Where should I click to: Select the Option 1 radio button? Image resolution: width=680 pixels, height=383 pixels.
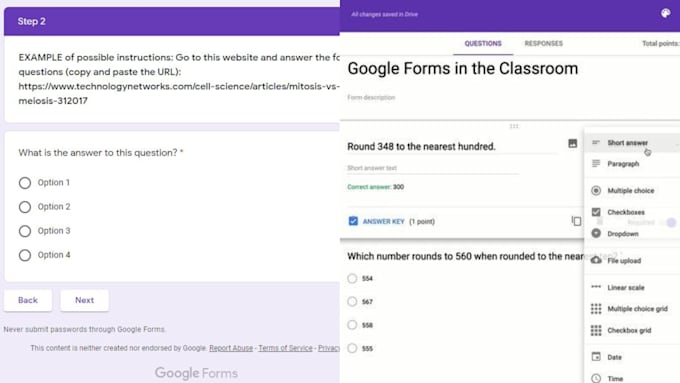(25, 183)
